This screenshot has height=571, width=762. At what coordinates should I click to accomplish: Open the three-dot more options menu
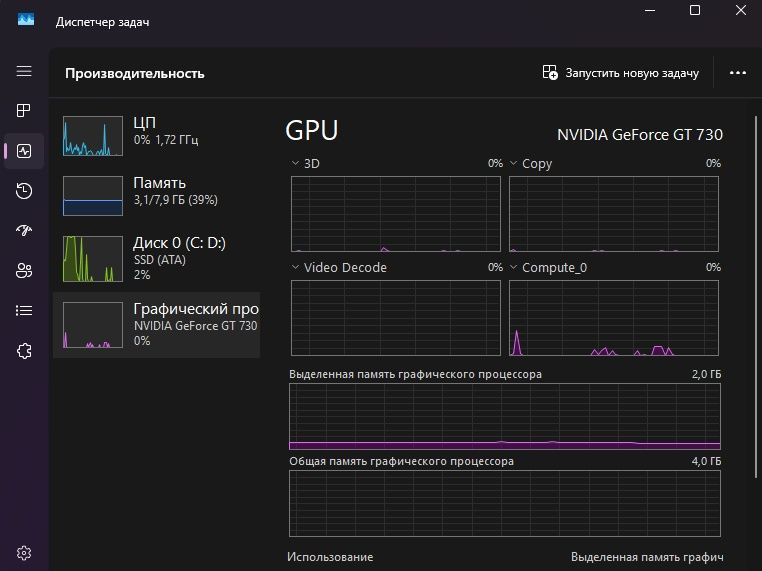738,73
